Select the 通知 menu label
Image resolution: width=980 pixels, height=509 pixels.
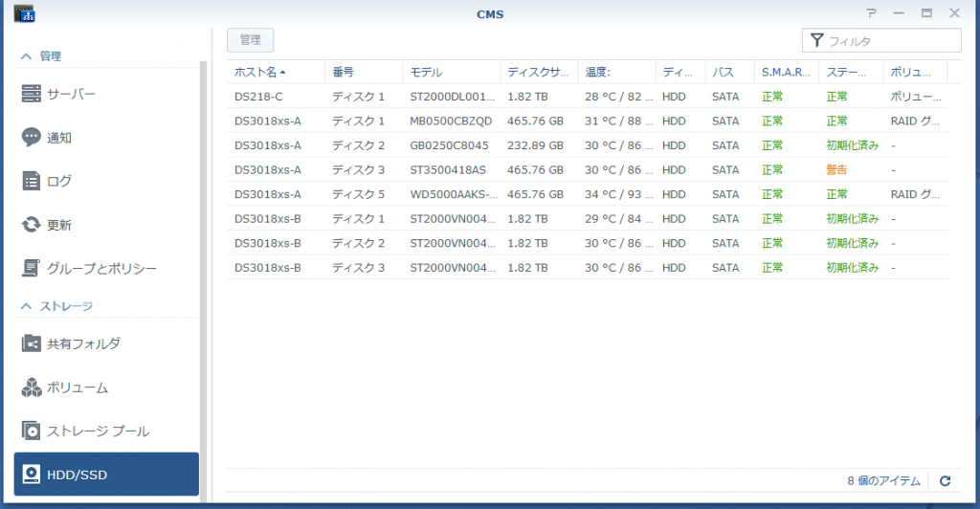click(x=59, y=138)
